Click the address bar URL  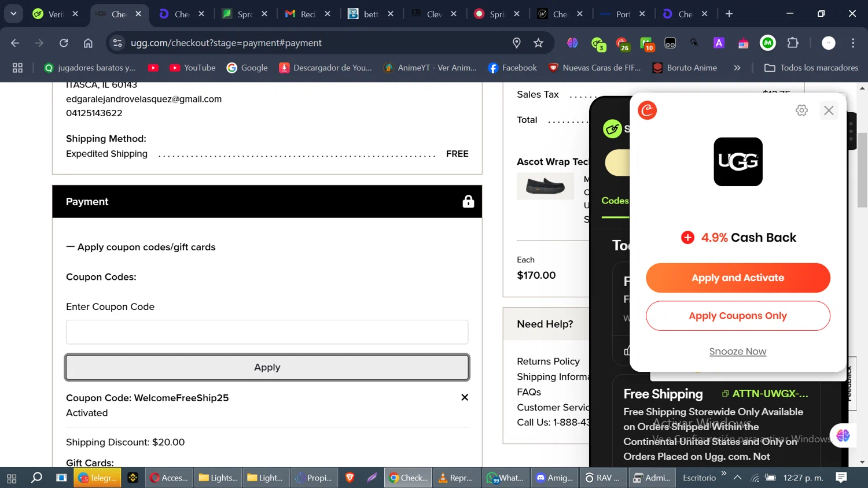[226, 43]
